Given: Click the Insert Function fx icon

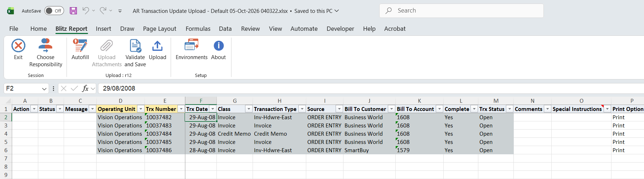Looking at the screenshot, I should [86, 88].
